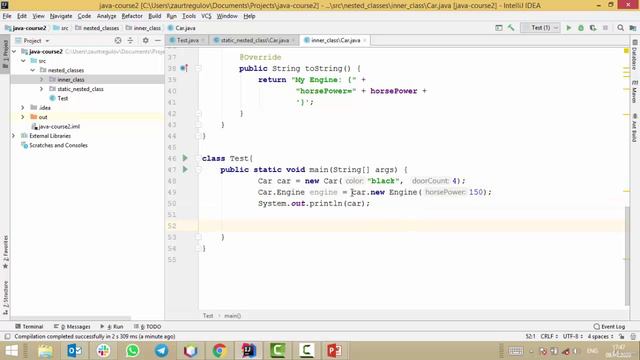The width and height of the screenshot is (640, 360).
Task: Open Project panel settings gear
Action: click(145, 40)
